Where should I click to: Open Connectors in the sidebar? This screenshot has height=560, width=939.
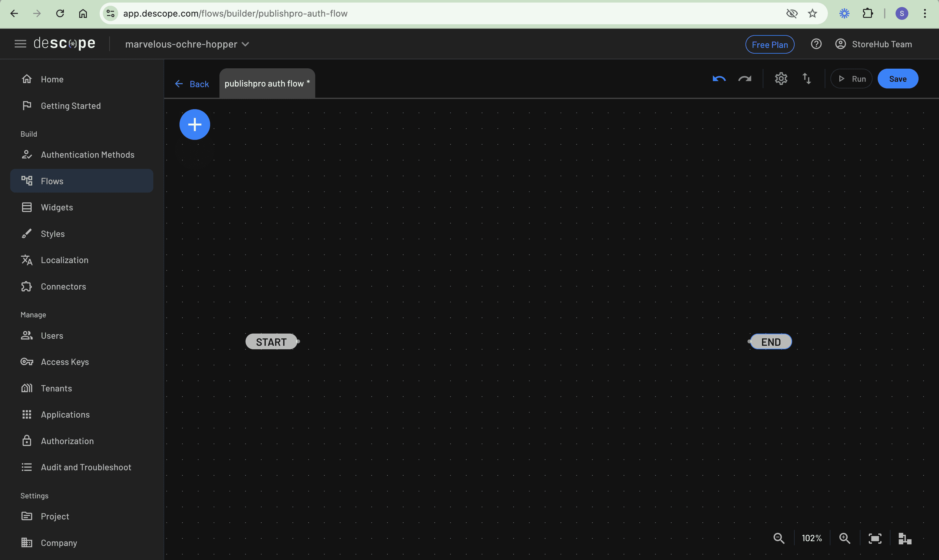pyautogui.click(x=64, y=286)
